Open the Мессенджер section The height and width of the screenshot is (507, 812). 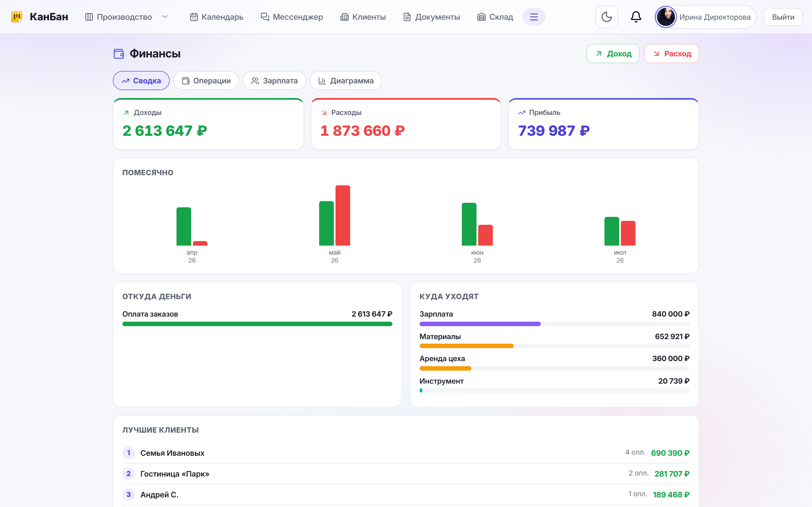pos(292,17)
